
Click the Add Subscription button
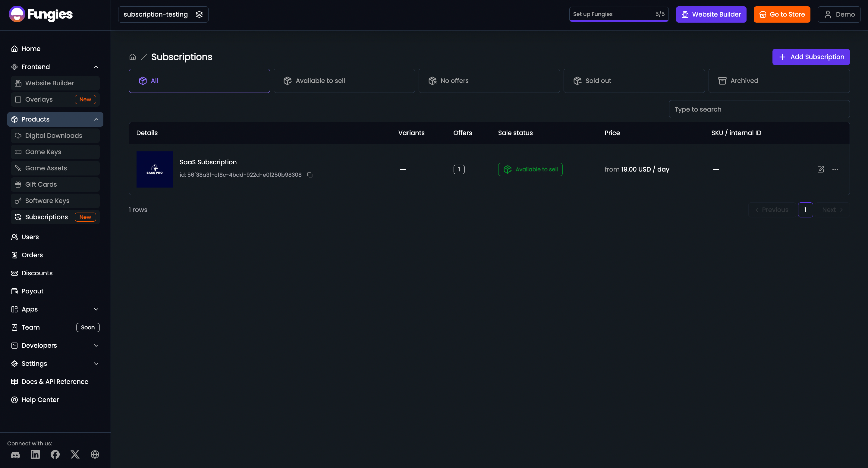(x=811, y=57)
